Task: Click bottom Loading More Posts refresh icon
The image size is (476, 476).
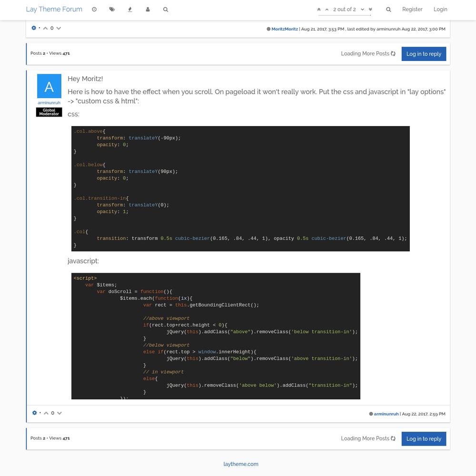Action: (393, 438)
